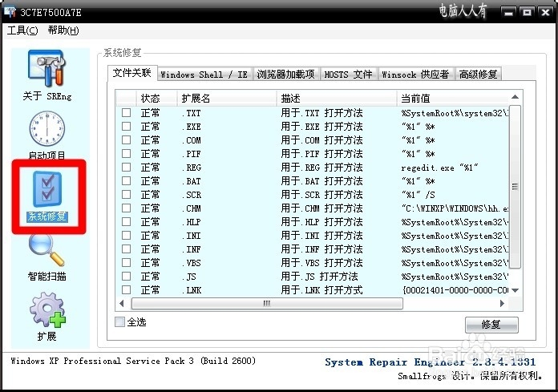Check the .EXE row checkbox

[x=126, y=127]
